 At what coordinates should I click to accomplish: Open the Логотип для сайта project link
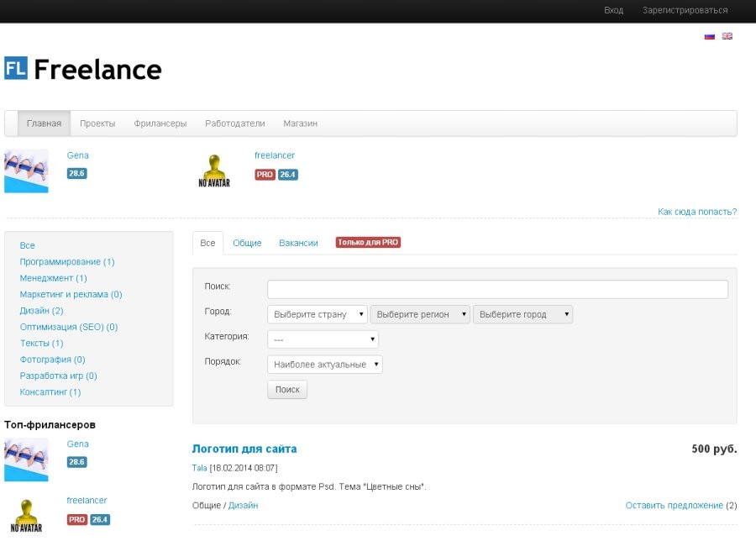tap(244, 449)
